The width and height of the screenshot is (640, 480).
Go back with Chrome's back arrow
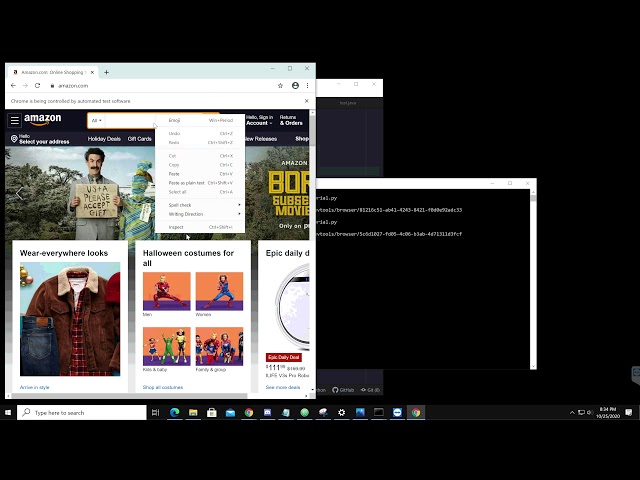13,86
